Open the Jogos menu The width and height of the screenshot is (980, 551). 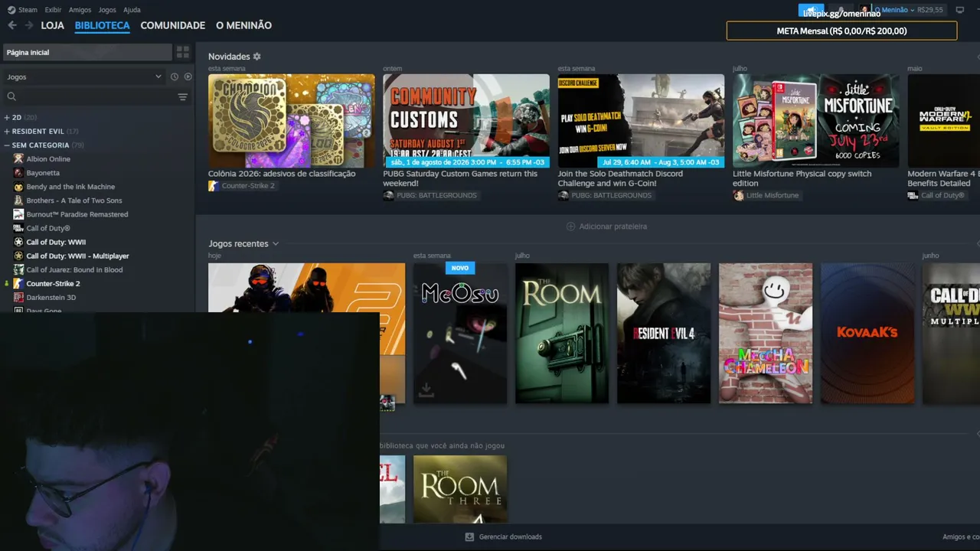(107, 10)
